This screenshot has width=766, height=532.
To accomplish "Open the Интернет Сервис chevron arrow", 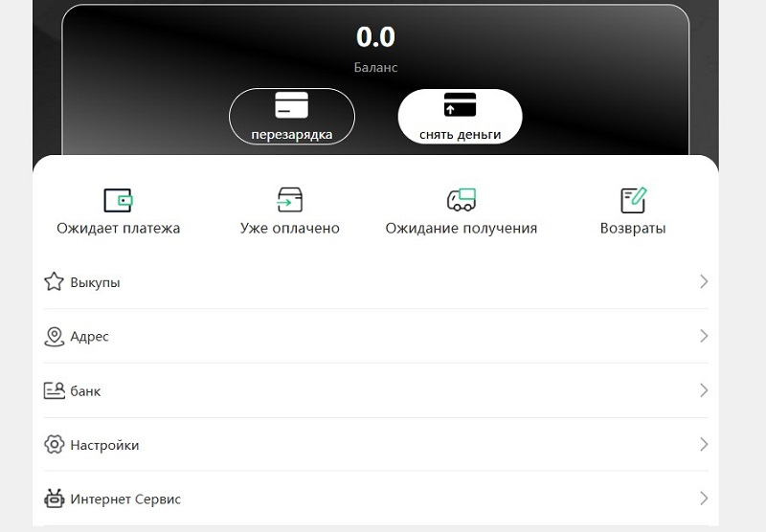I will pyautogui.click(x=704, y=499).
